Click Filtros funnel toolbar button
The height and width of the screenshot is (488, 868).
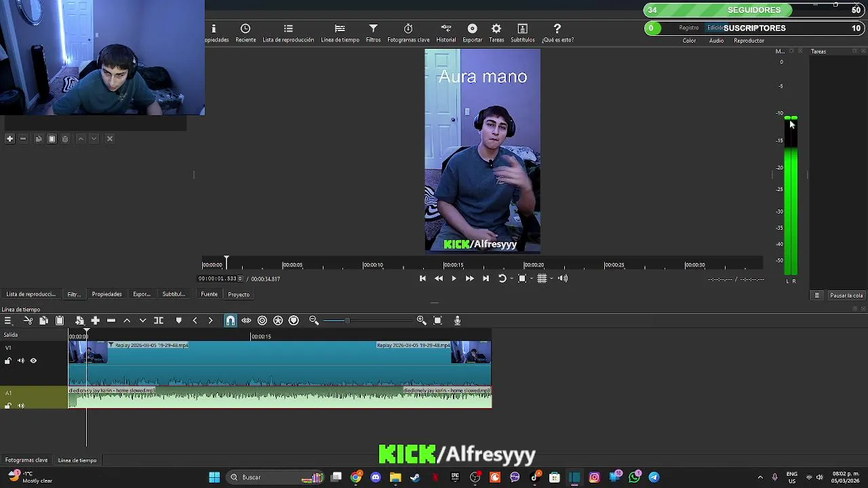(x=374, y=33)
